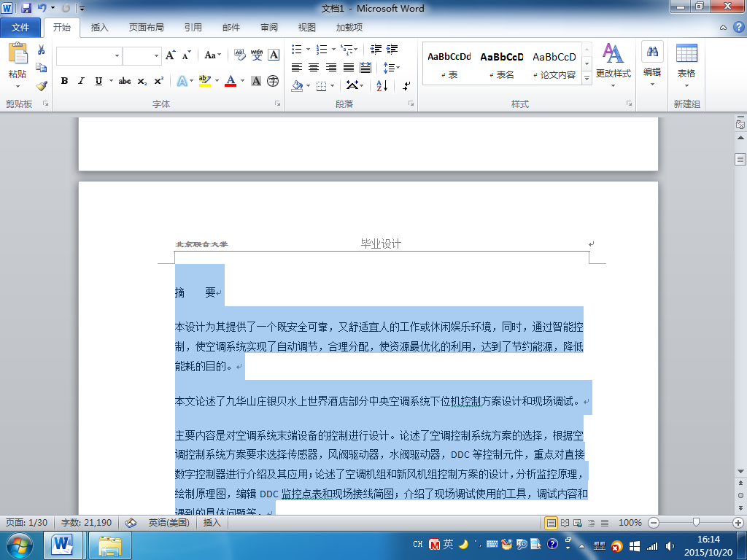The height and width of the screenshot is (560, 747).
Task: Save document with floppy disk icon
Action: point(26,8)
